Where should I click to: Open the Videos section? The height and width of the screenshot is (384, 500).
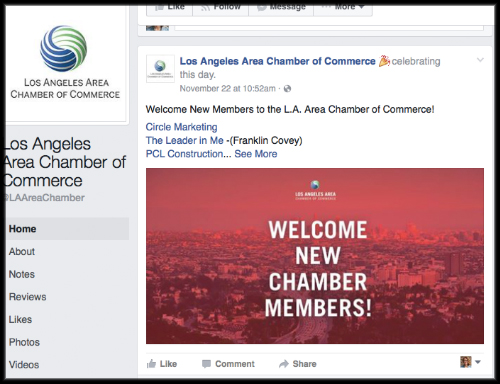click(x=24, y=365)
